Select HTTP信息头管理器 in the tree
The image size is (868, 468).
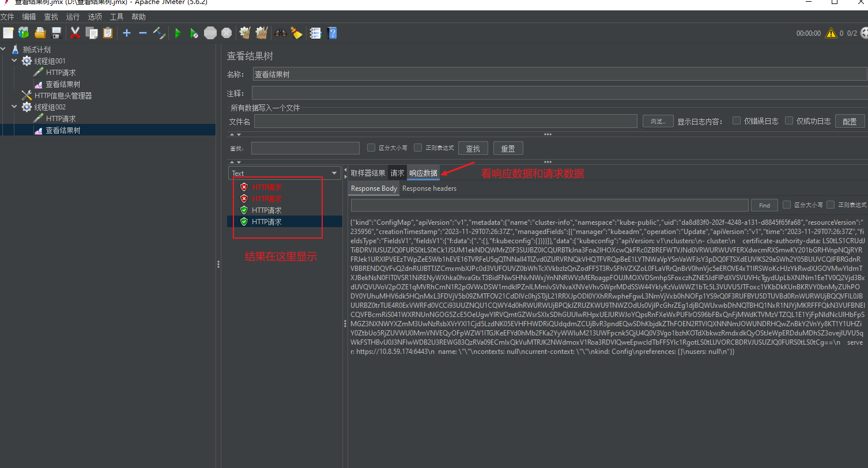pyautogui.click(x=63, y=96)
